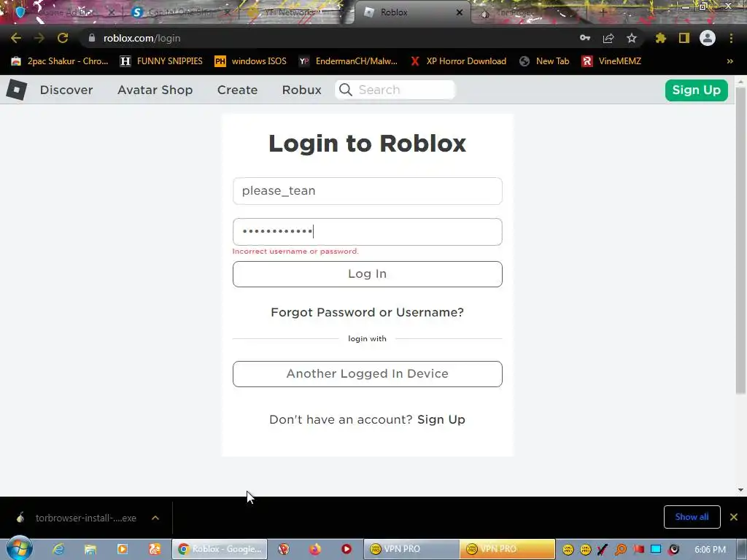Viewport: 747px width, 560px height.
Task: Open Windows Explorer from the taskbar
Action: pos(90,549)
